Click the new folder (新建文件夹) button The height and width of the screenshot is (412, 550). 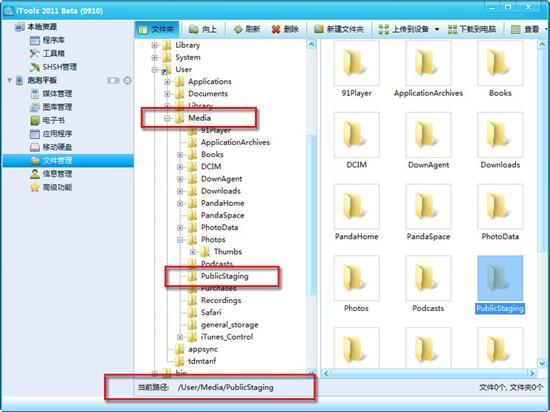pyautogui.click(x=339, y=29)
